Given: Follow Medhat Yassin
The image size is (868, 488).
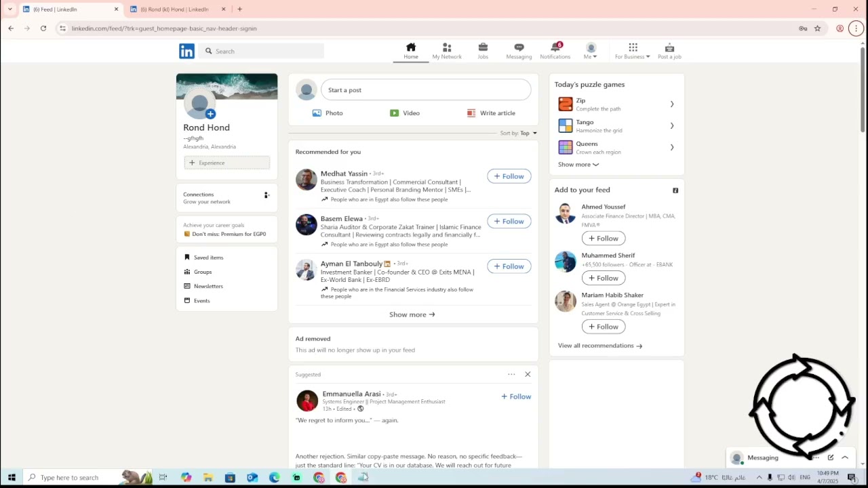Looking at the screenshot, I should (x=509, y=176).
